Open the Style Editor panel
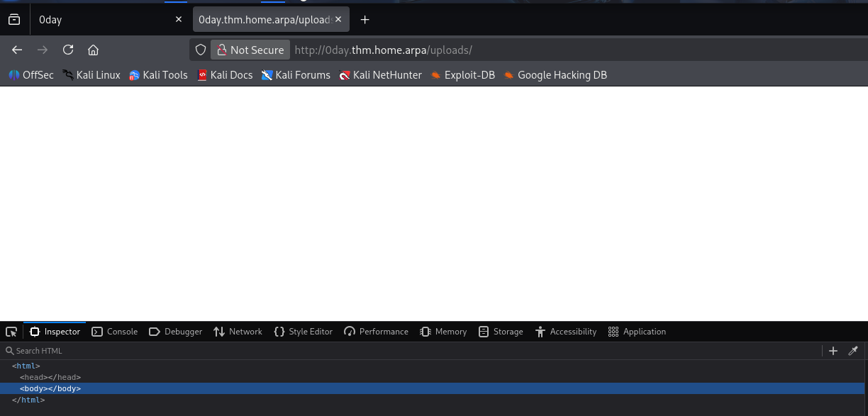Viewport: 868px width, 416px height. click(303, 332)
